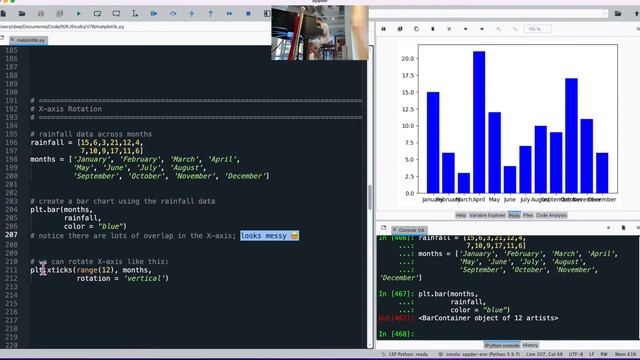
Task: Stop debugging with the square icon
Action: tap(248, 14)
